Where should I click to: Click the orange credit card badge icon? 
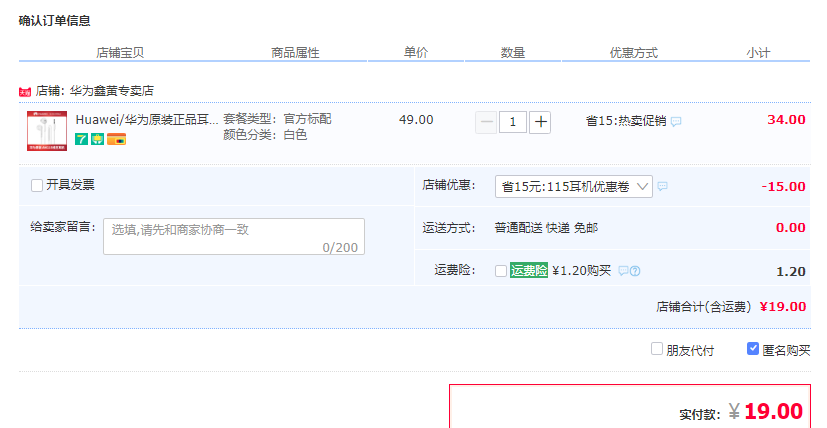[116, 139]
